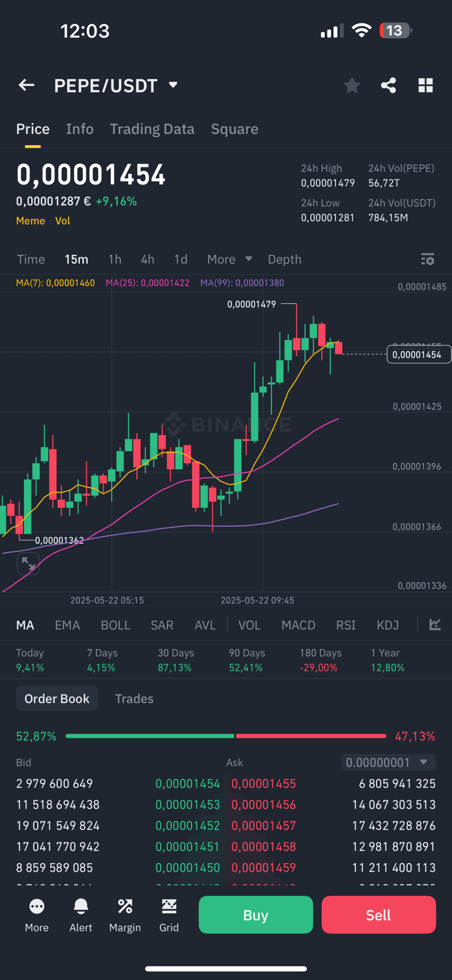
Task: Toggle the MA indicator
Action: point(25,625)
